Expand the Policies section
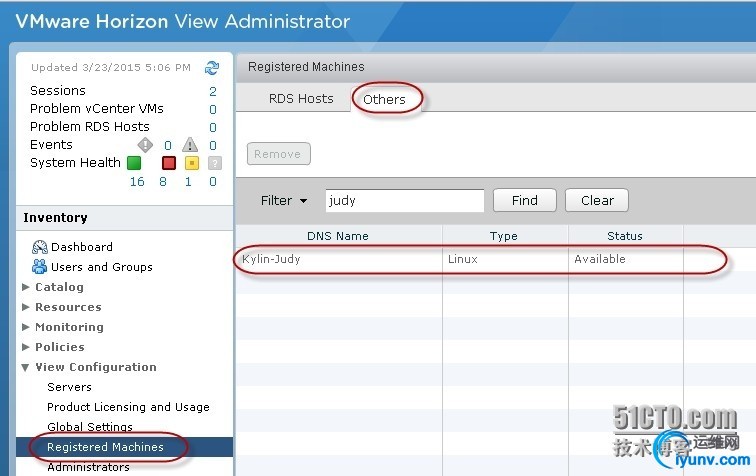Viewport: 756px width, 476px height. pyautogui.click(x=26, y=347)
